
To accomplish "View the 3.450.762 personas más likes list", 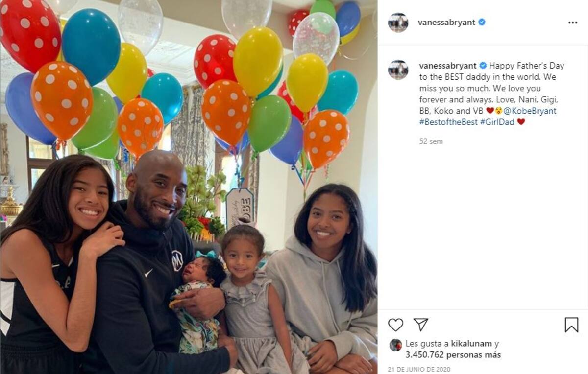I will (453, 355).
